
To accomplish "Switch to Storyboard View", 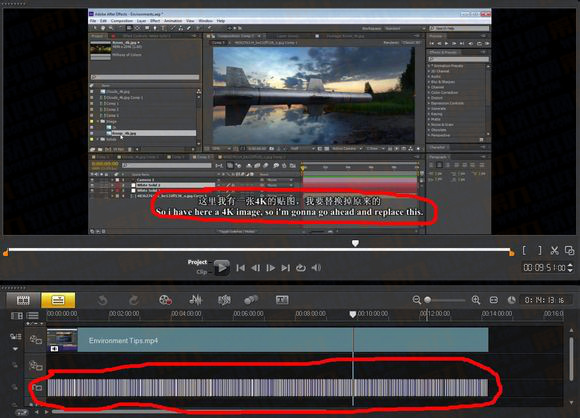I will tap(23, 300).
